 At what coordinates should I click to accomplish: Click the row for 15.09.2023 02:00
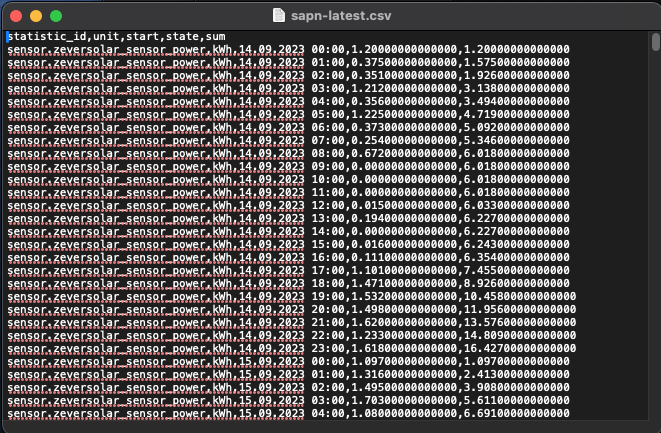(288, 387)
